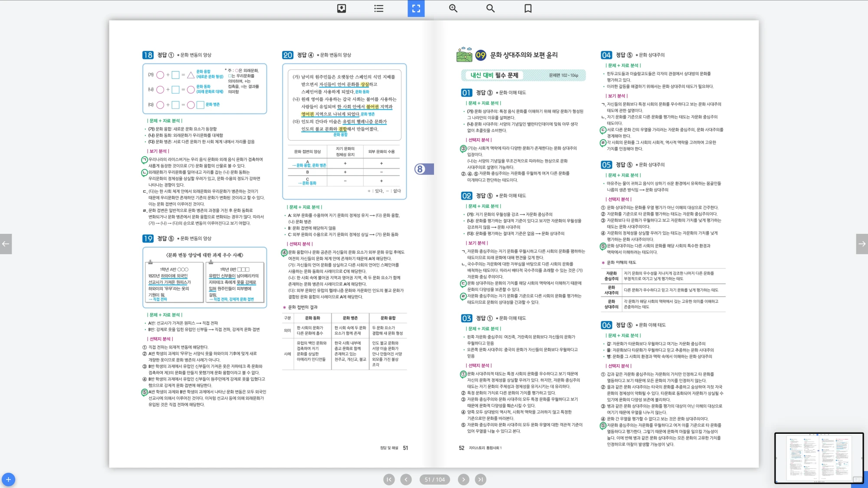Image resolution: width=868 pixels, height=488 pixels.
Task: Click the download icon in top toolbar
Action: point(342,8)
